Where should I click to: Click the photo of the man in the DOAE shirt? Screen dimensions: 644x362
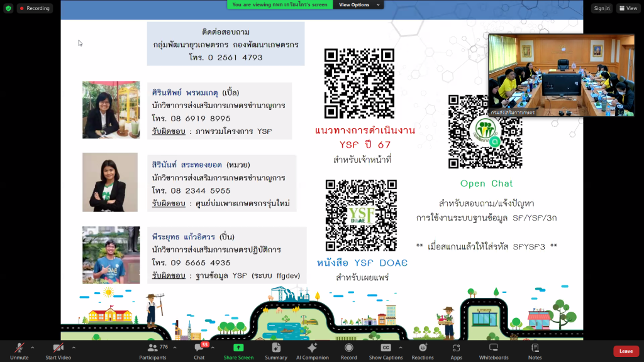point(111,255)
